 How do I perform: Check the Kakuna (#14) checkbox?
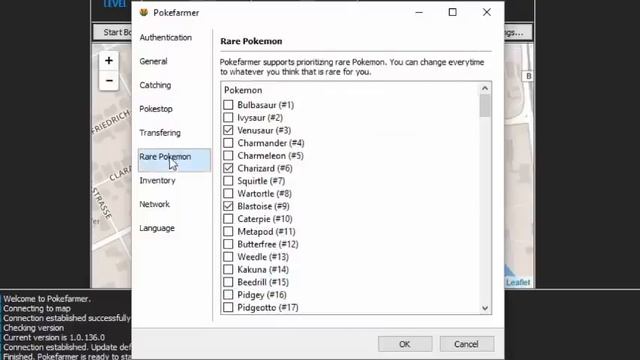point(228,269)
